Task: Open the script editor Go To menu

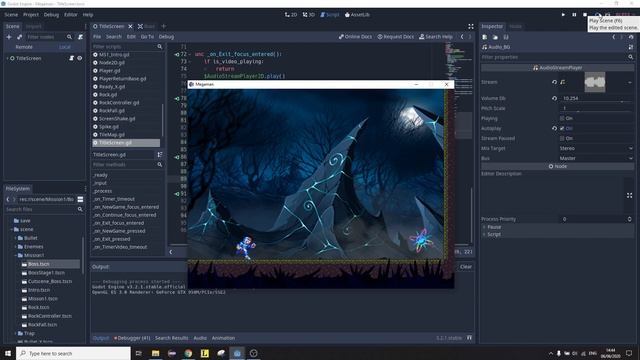Action: tap(147, 37)
